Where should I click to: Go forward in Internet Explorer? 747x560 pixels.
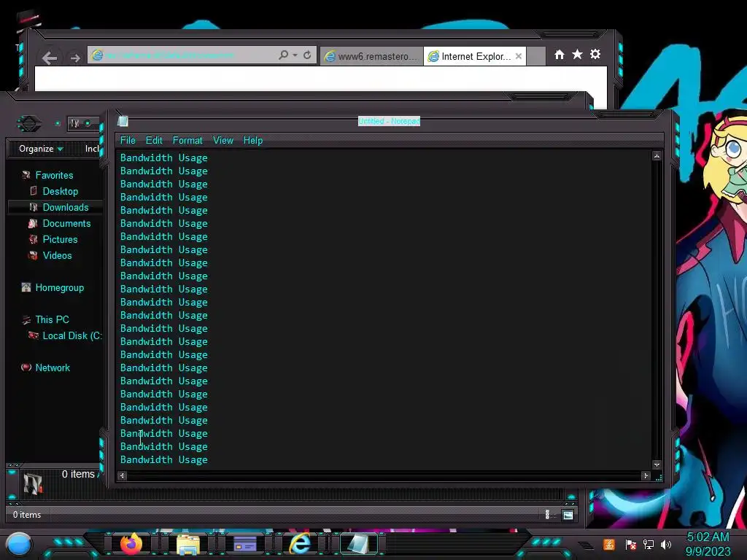pyautogui.click(x=75, y=58)
